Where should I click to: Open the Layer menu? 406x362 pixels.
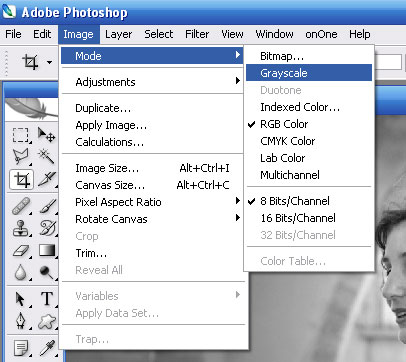(118, 34)
